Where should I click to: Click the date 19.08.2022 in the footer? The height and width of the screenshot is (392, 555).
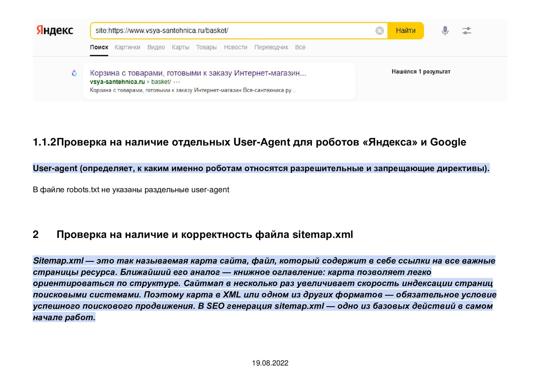pyautogui.click(x=270, y=363)
